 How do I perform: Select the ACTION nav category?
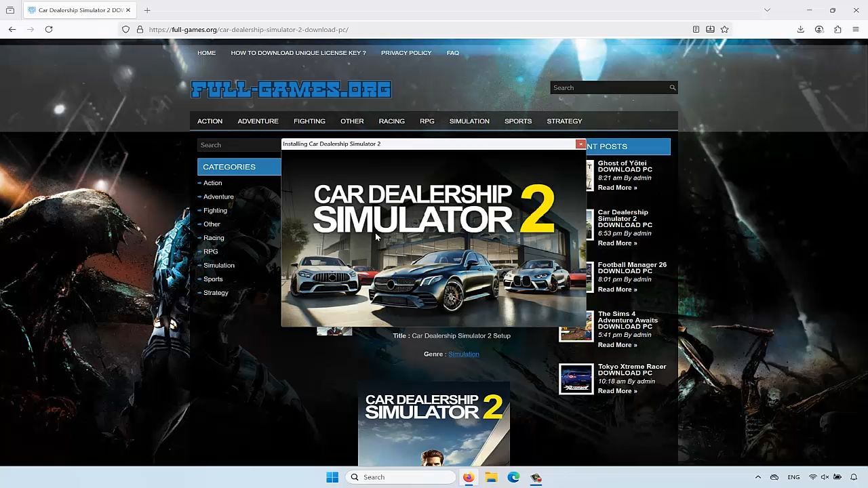point(210,121)
